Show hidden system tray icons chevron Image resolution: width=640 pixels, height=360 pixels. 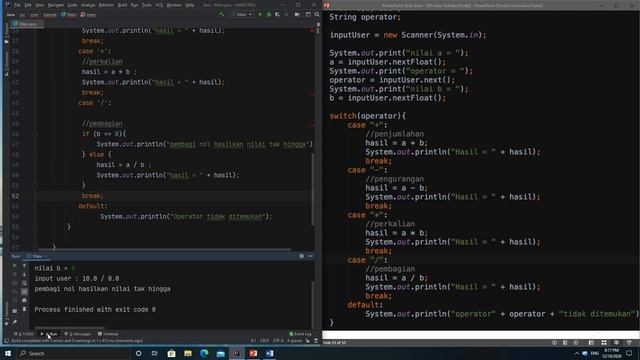[576, 353]
